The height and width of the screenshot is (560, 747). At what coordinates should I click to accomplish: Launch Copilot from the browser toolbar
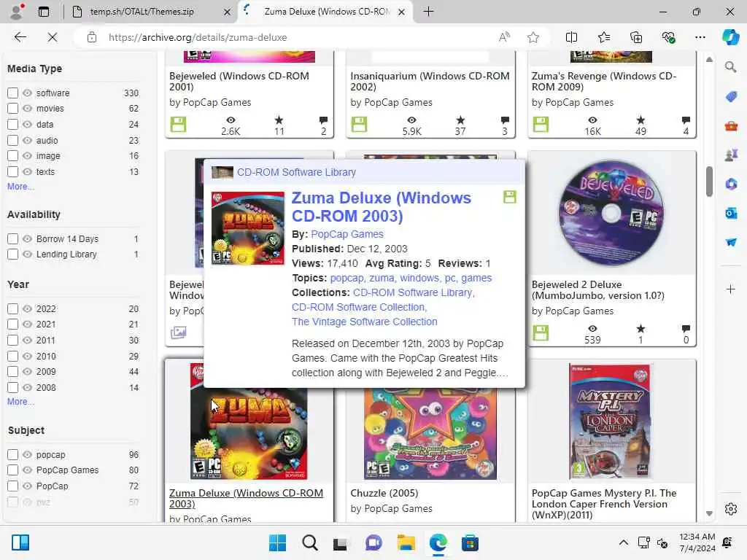point(730,37)
